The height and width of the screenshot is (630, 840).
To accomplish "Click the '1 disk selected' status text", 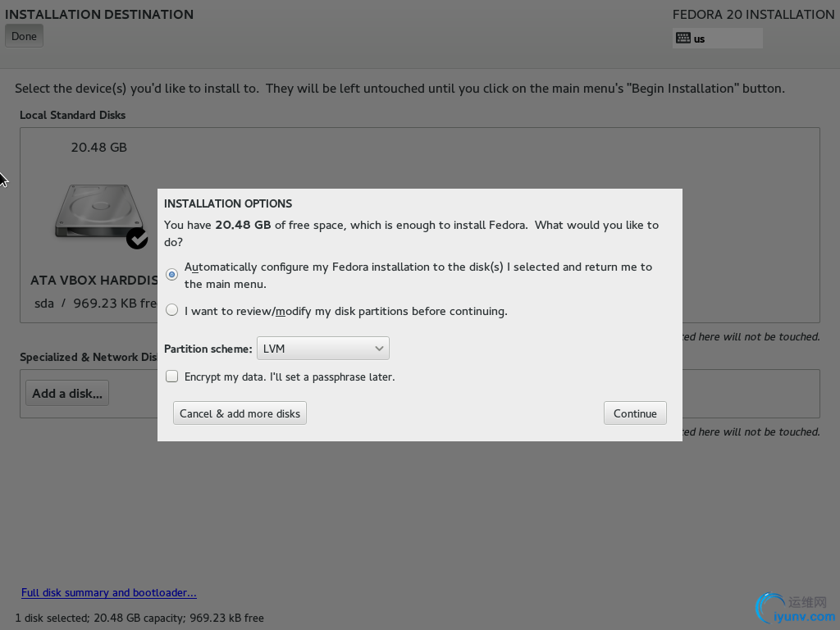I will (139, 618).
